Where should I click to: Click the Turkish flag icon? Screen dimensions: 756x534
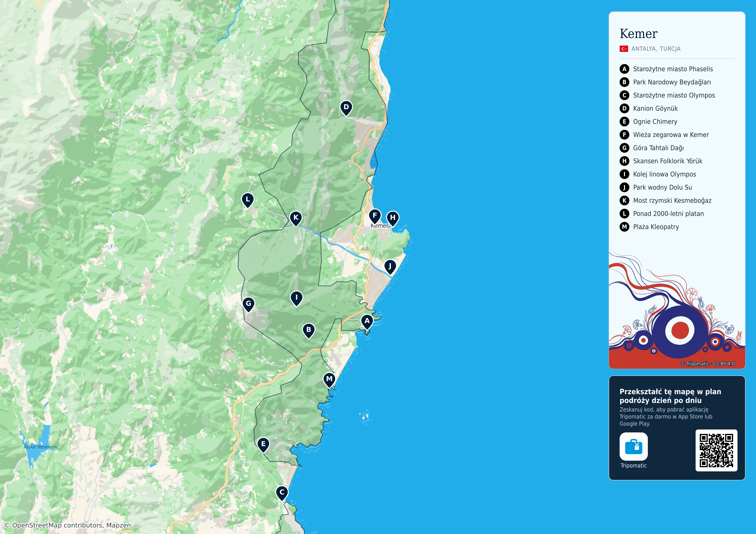(x=624, y=49)
